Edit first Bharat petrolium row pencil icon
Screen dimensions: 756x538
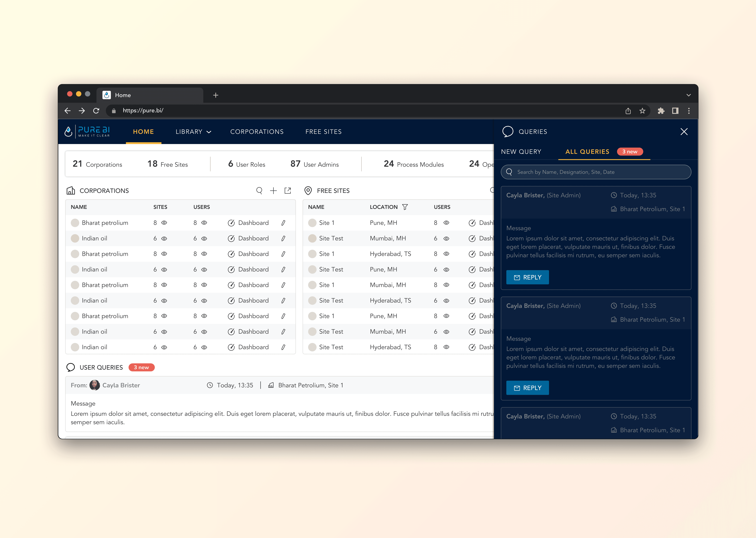(283, 223)
